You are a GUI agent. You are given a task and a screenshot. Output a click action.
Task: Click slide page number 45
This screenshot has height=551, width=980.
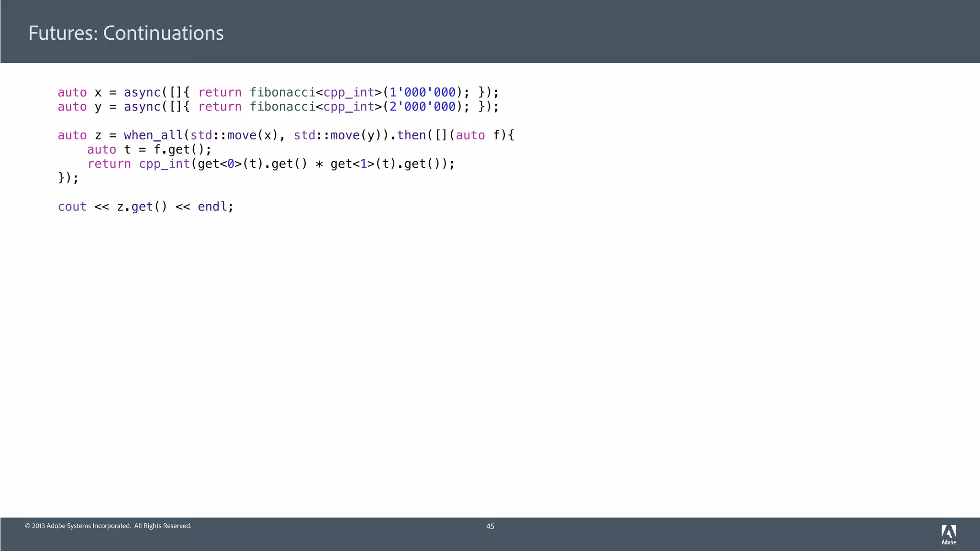pos(490,526)
